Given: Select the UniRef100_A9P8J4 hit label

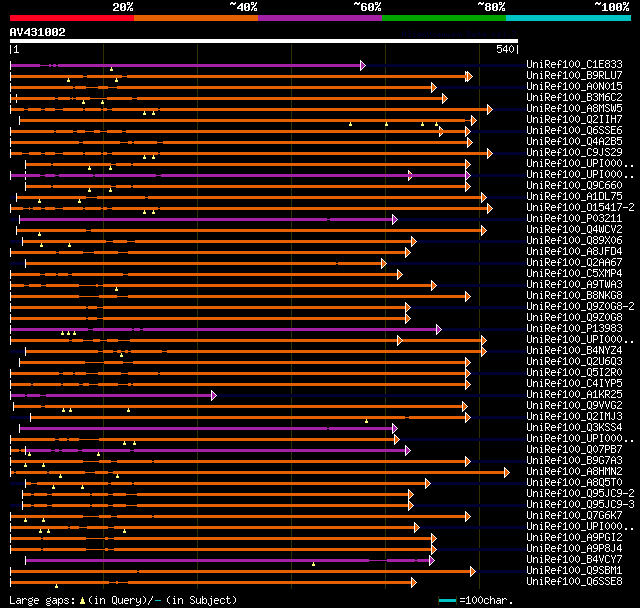Looking at the screenshot, I should 574,549.
